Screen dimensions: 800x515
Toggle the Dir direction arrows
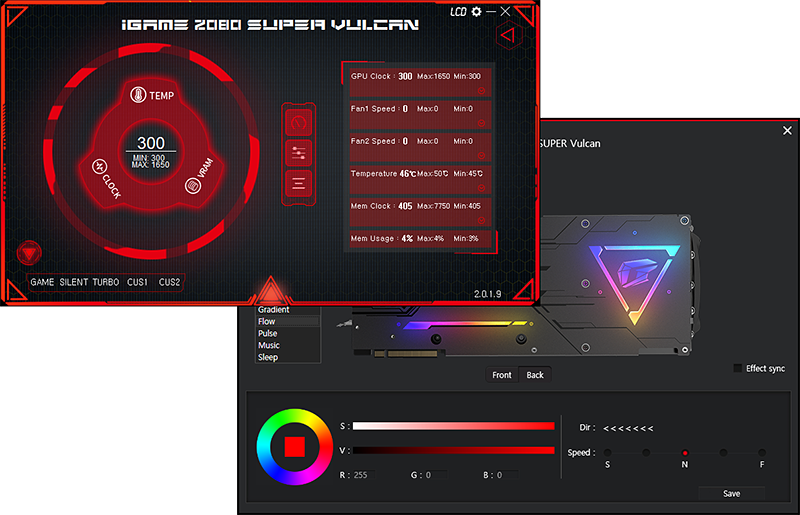tap(628, 428)
